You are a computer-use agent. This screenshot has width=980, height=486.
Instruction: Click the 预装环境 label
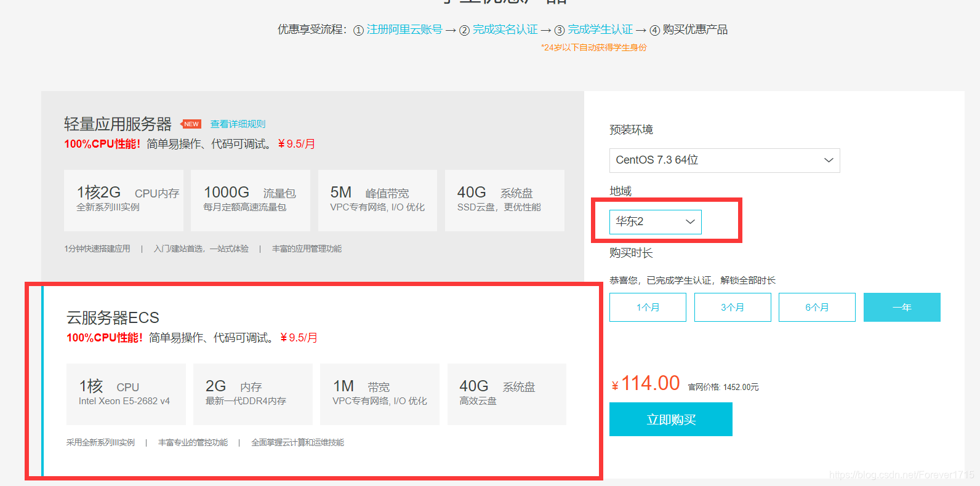pyautogui.click(x=631, y=130)
